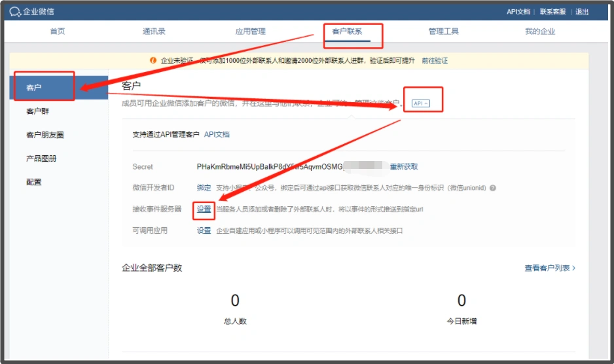The width and height of the screenshot is (614, 364).
Task: Click 联系客服 in the header
Action: [x=552, y=12]
